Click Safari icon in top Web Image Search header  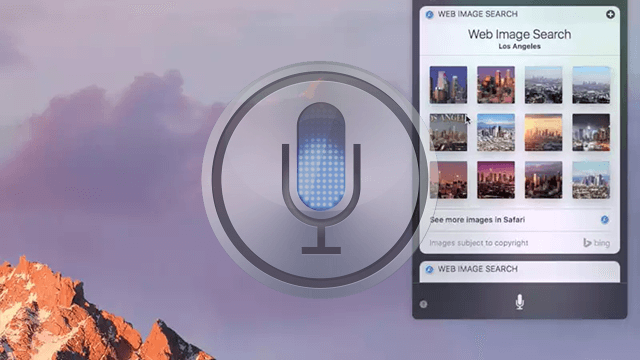point(429,15)
